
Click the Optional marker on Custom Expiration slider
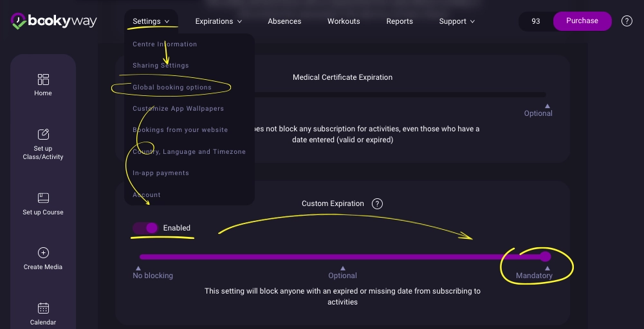click(x=343, y=268)
